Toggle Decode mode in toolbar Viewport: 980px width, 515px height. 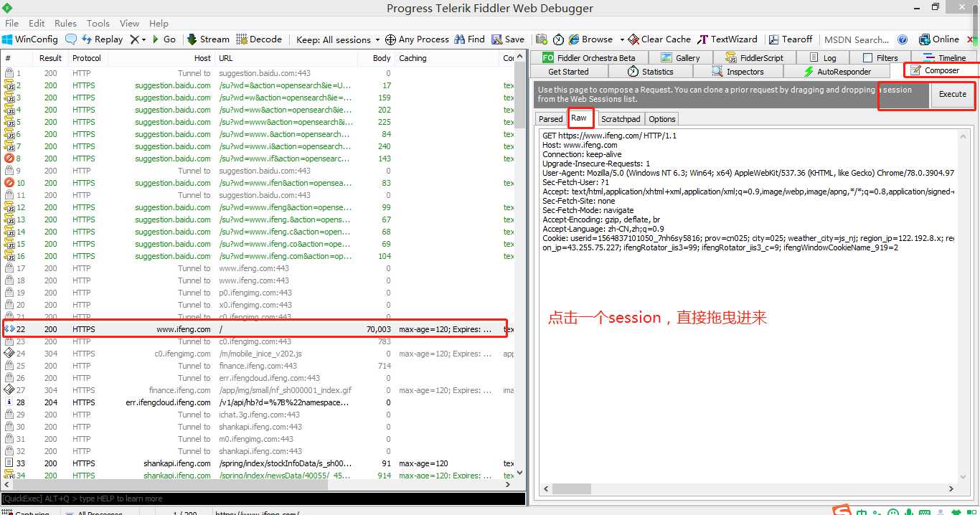click(x=259, y=39)
